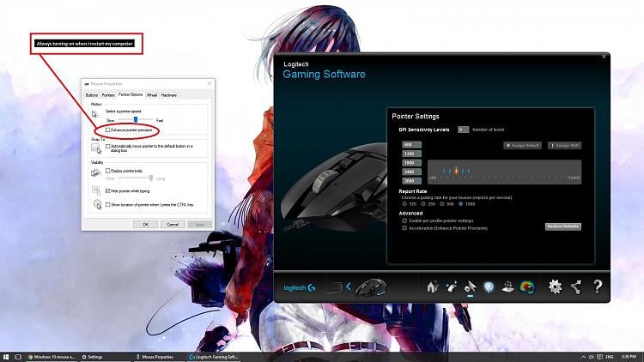Enable Show location of pointer with CTRL
Image resolution: width=644 pixels, height=362 pixels.
[108, 204]
